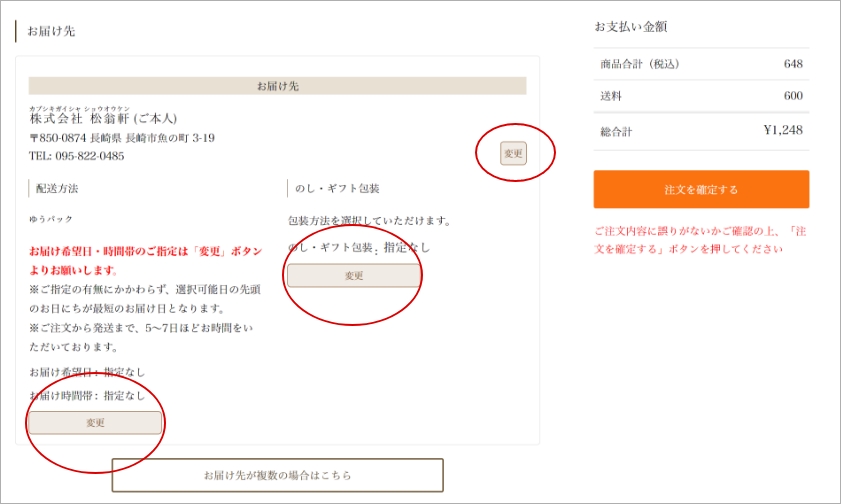Open お届け先が複数の場合はこちら button
The image size is (841, 504).
[x=277, y=475]
